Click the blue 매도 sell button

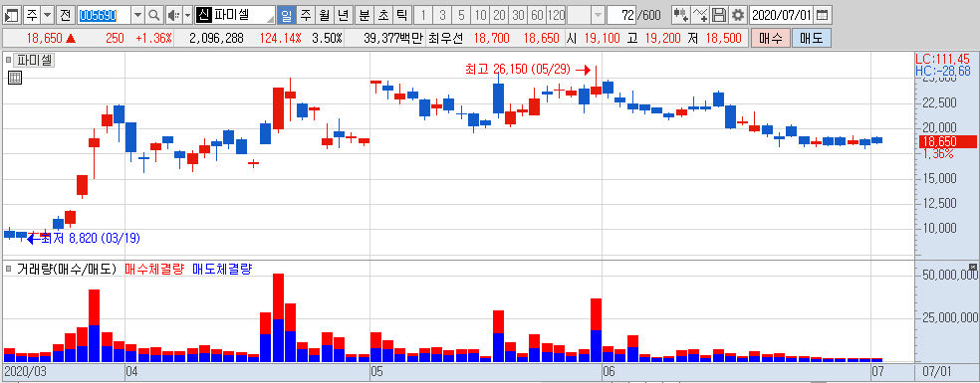click(812, 38)
